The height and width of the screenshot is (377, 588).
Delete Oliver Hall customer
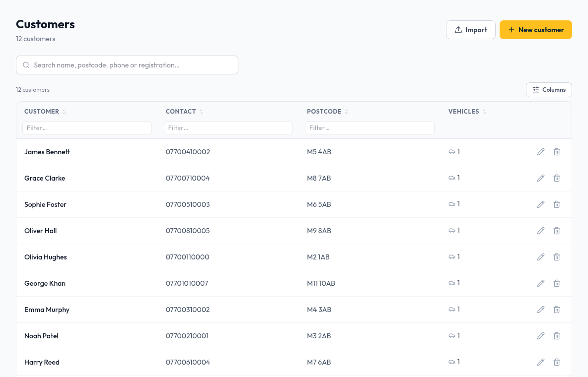(557, 231)
